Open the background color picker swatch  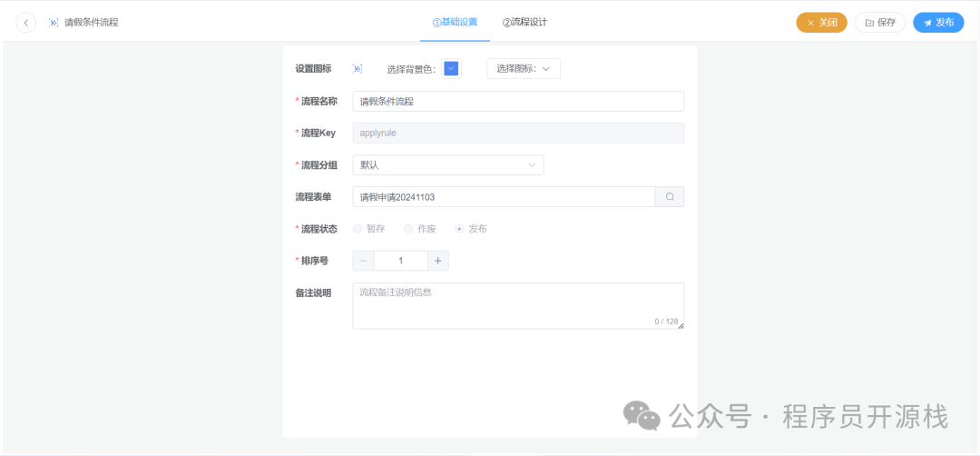click(451, 69)
